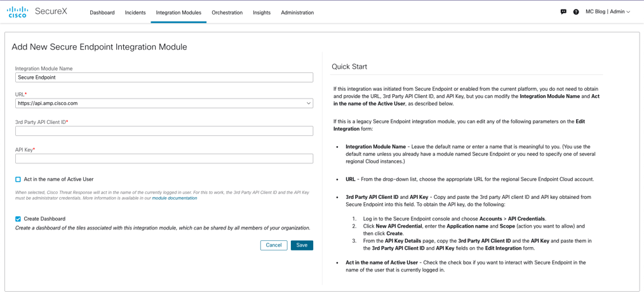644x300 pixels.
Task: Expand the MC Blog Admin user menu
Action: 607,12
